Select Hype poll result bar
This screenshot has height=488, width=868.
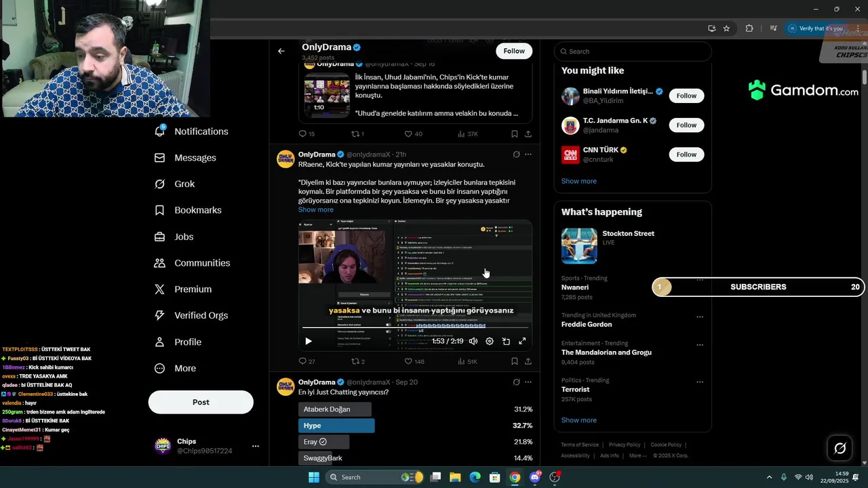click(336, 426)
